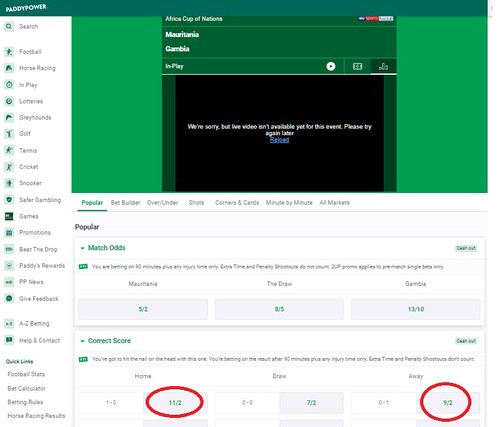Select The Draw odds 8/5
The image size is (500, 427).
(279, 309)
